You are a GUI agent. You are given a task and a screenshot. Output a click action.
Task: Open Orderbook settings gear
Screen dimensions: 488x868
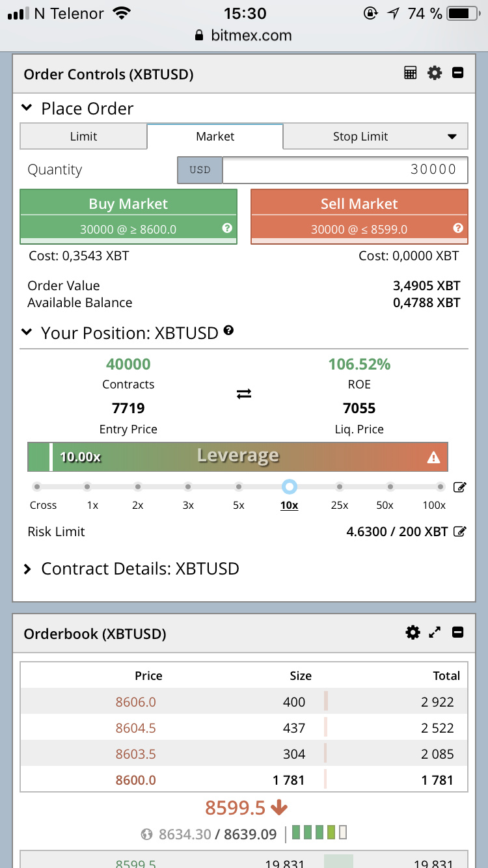click(x=413, y=632)
